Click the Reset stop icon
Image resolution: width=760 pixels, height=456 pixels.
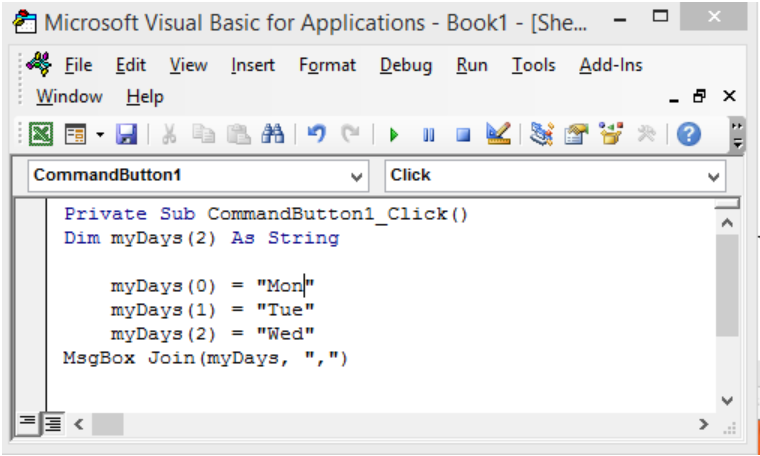[x=462, y=134]
